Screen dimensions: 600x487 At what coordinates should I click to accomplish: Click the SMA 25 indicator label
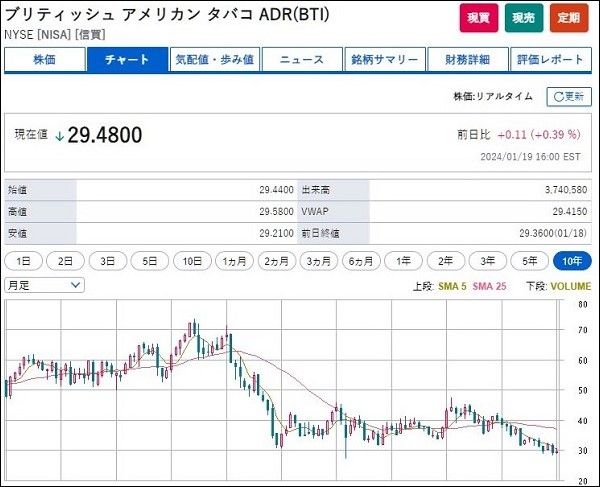coord(489,286)
